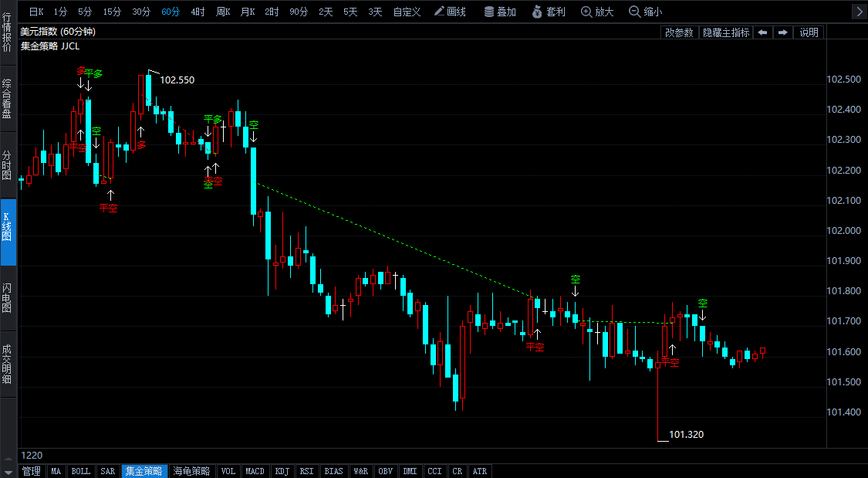Screen dimensions: 868x478
Task: Open 闪电图 sidebar tab
Action: pyautogui.click(x=8, y=298)
